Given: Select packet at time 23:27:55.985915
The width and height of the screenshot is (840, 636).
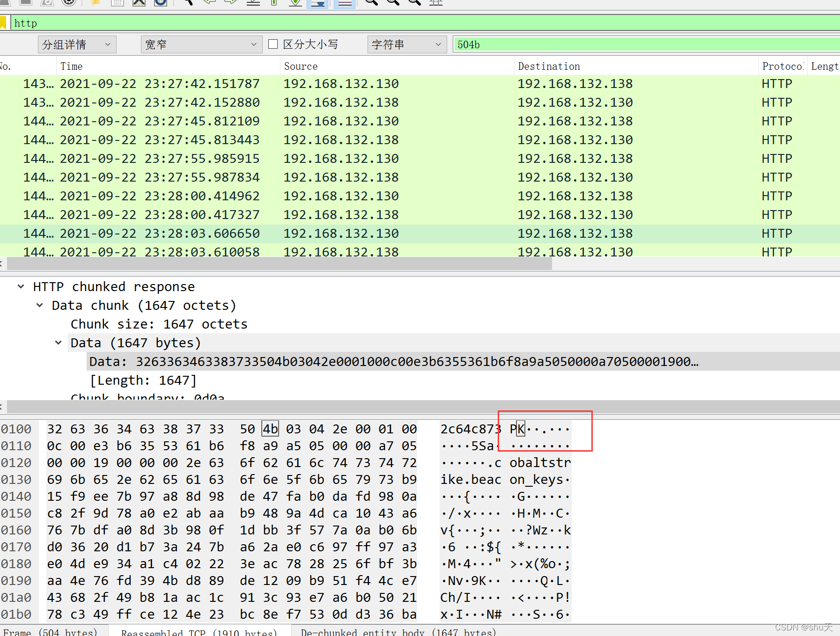Looking at the screenshot, I should point(420,159).
